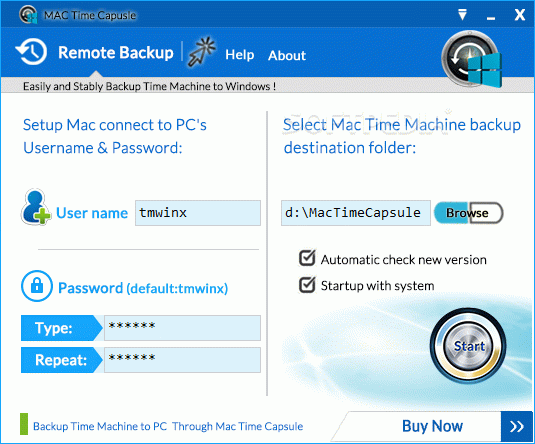Focus the Repeat password field

pos(182,360)
